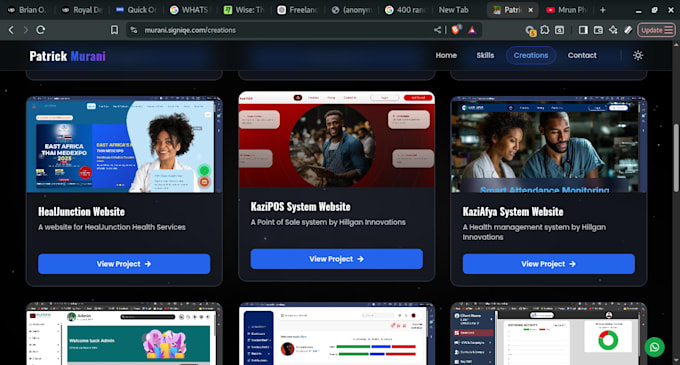
Task: Open the dashboard thumbnail with green donut chart
Action: coord(549,334)
